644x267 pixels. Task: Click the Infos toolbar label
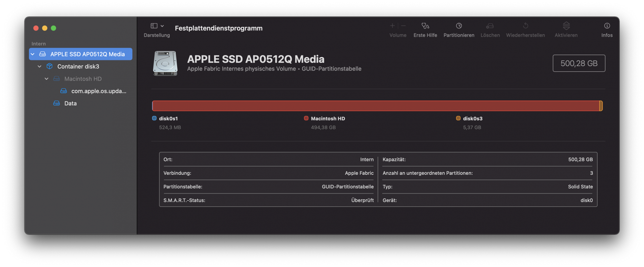click(607, 35)
